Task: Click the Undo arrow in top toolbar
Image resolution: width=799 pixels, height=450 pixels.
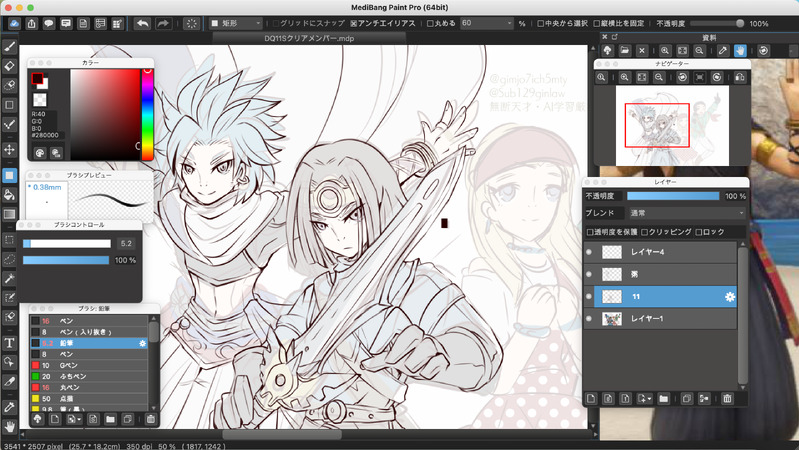Action: click(x=142, y=22)
